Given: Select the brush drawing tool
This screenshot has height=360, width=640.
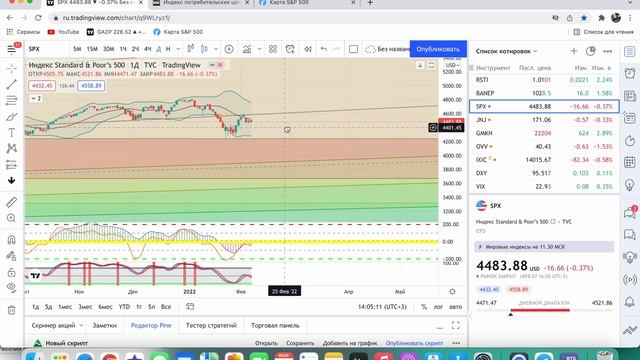Looking at the screenshot, I should point(11,117).
